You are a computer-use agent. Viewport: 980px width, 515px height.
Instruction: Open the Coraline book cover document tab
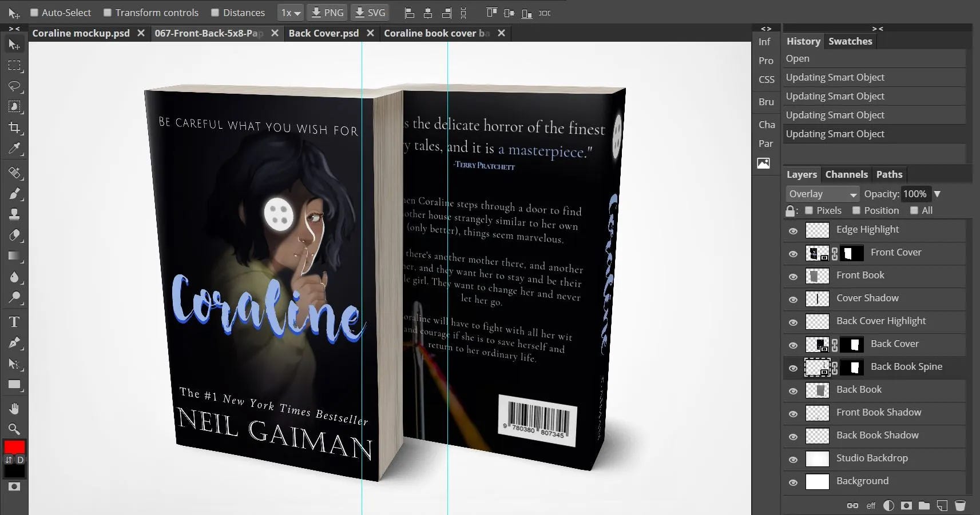[437, 33]
